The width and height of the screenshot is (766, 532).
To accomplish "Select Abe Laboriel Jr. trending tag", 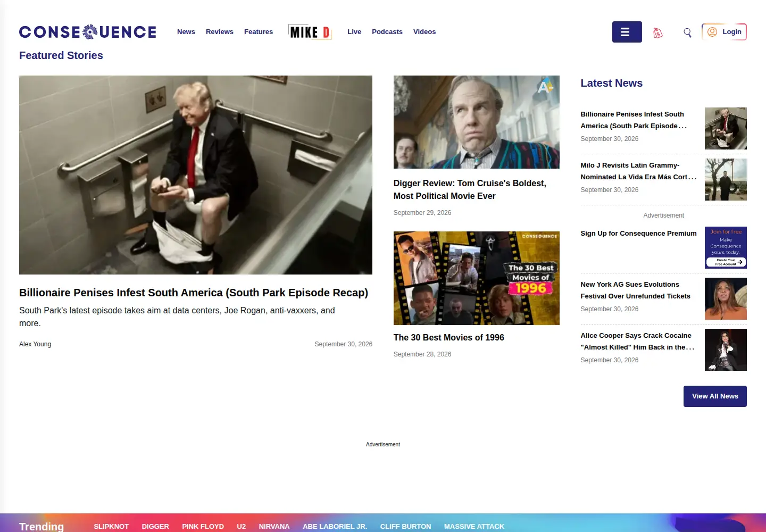I will (335, 526).
